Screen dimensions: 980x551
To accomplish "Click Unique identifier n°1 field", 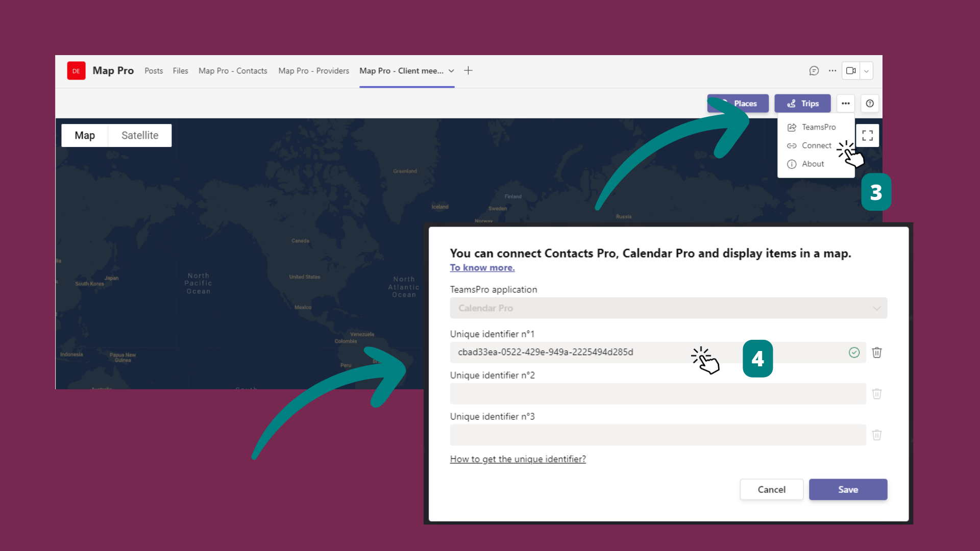I will click(658, 353).
